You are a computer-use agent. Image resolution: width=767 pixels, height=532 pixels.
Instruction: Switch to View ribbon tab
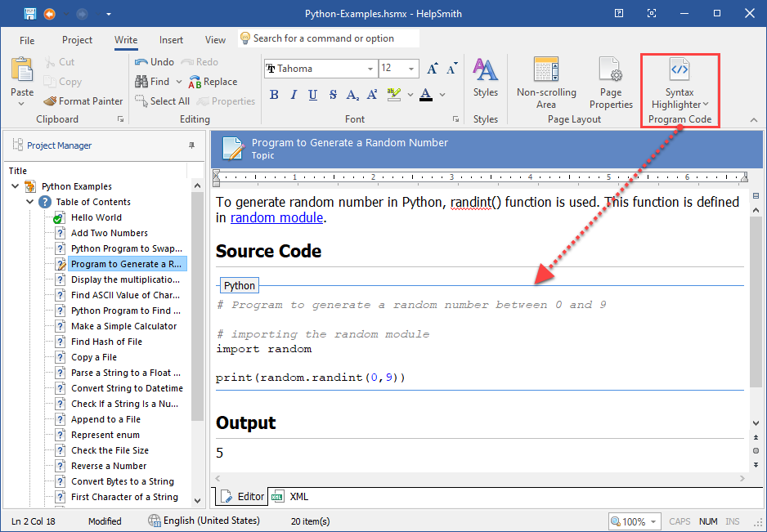(215, 40)
